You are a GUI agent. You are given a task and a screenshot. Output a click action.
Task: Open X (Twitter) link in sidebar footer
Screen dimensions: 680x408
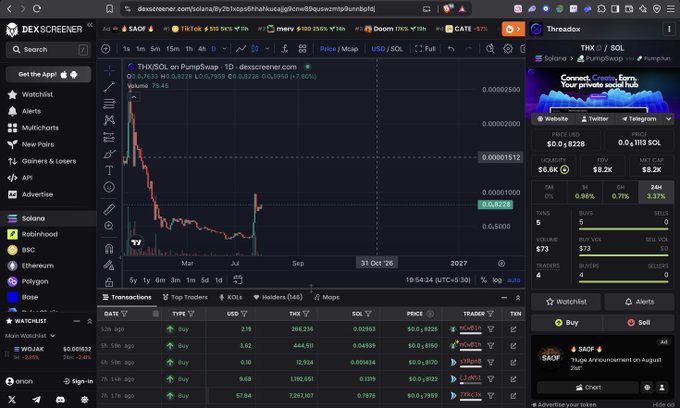(x=12, y=399)
